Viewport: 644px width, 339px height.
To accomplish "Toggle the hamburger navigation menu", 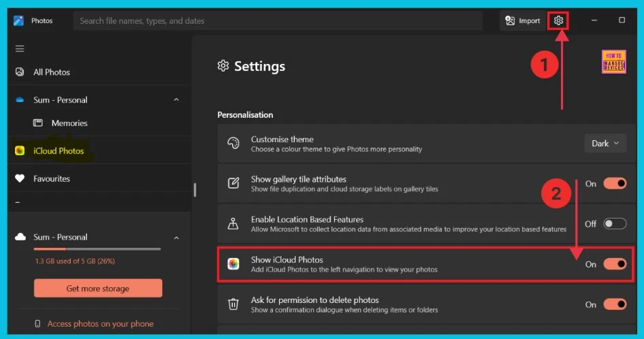I will pos(20,49).
